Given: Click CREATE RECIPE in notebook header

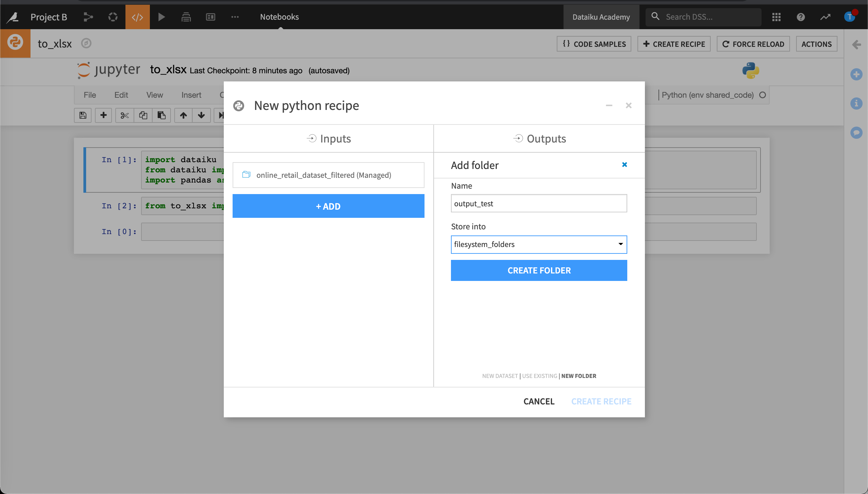Looking at the screenshot, I should pos(674,44).
